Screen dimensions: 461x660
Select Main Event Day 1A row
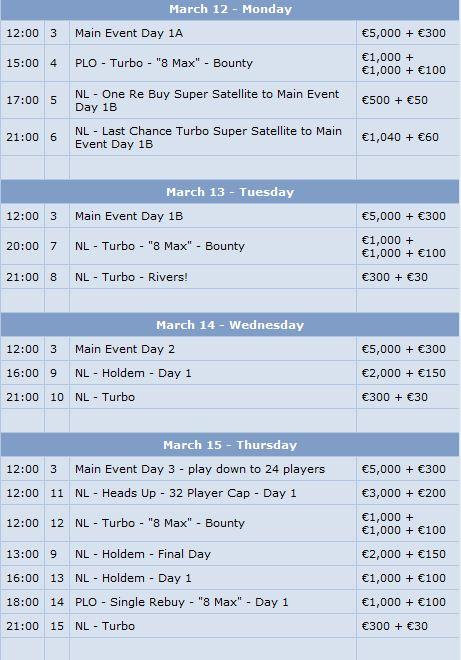pos(230,33)
